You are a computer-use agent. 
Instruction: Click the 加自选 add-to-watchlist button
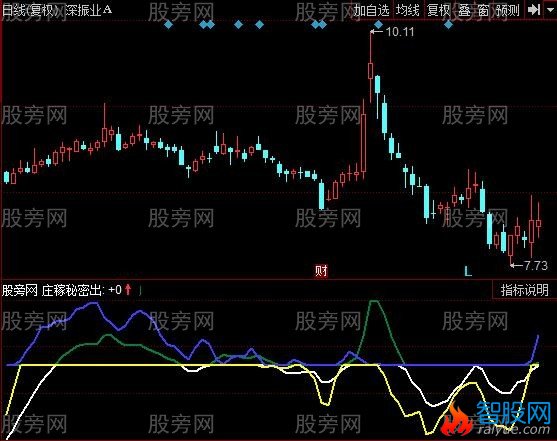(372, 10)
